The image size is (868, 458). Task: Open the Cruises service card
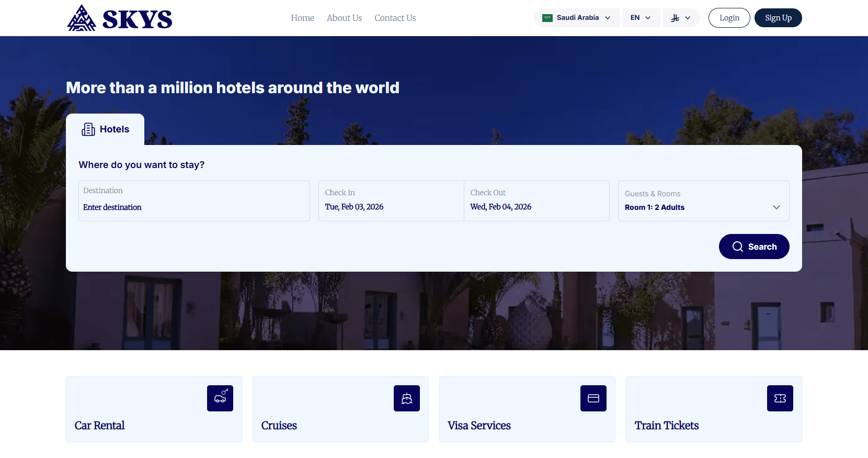point(340,409)
